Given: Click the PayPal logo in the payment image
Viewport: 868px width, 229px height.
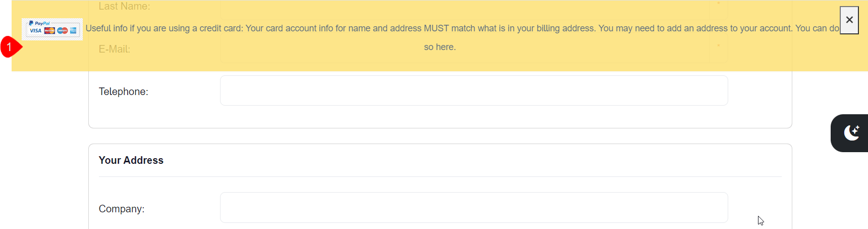Looking at the screenshot, I should [39, 23].
